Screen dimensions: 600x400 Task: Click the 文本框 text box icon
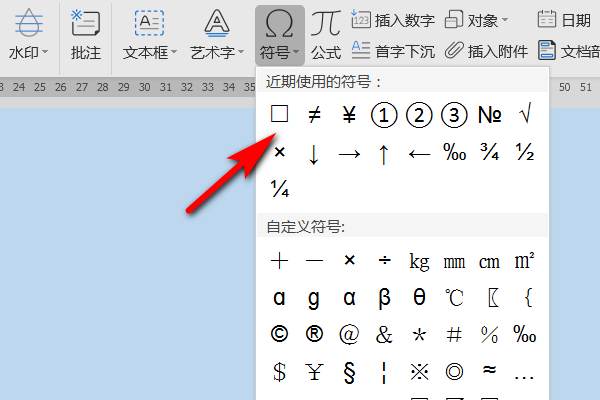point(149,23)
